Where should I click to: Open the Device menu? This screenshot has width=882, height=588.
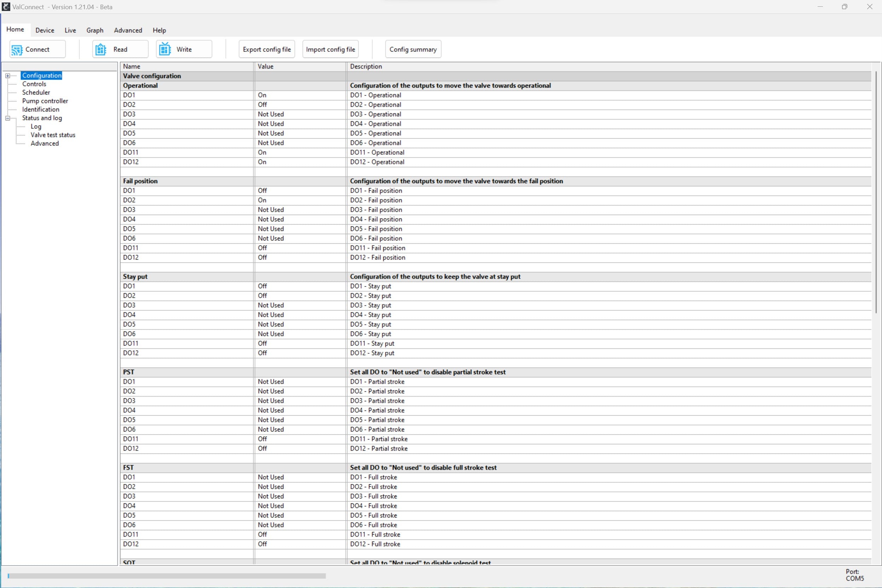(45, 30)
